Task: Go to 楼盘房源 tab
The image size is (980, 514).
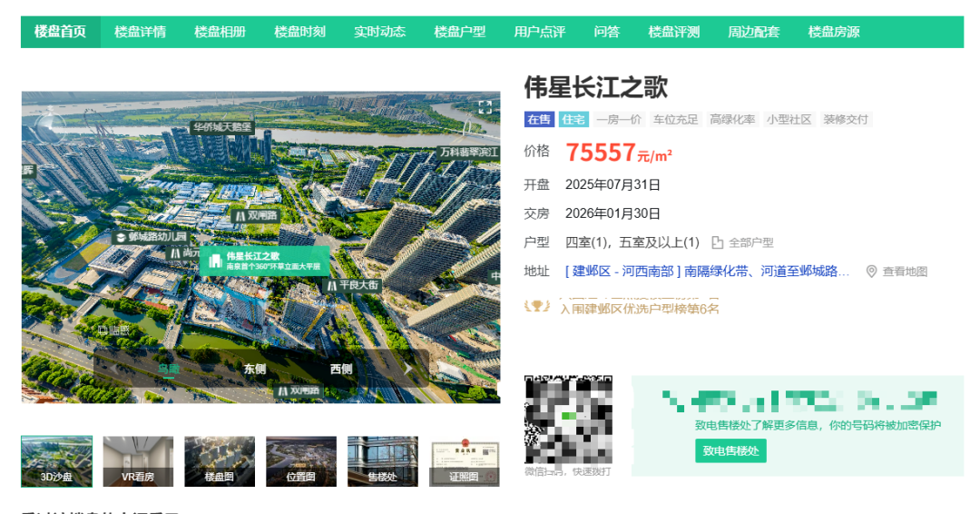Action: click(835, 32)
